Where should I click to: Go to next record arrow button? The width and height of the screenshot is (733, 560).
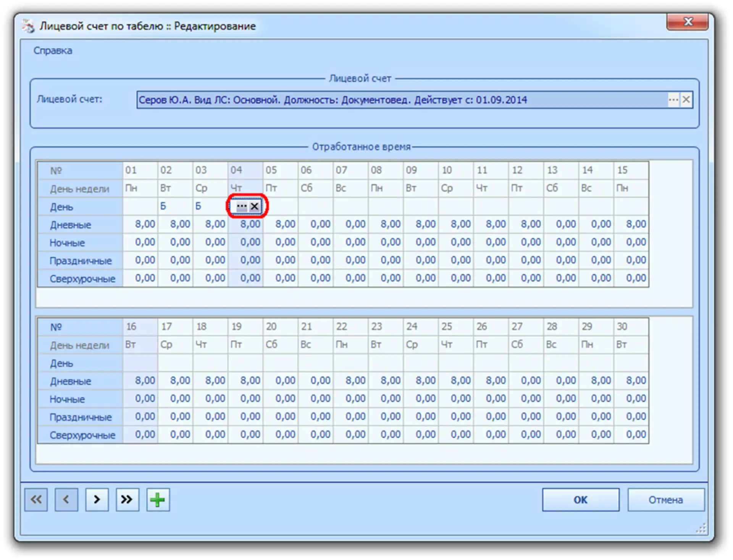(x=97, y=499)
